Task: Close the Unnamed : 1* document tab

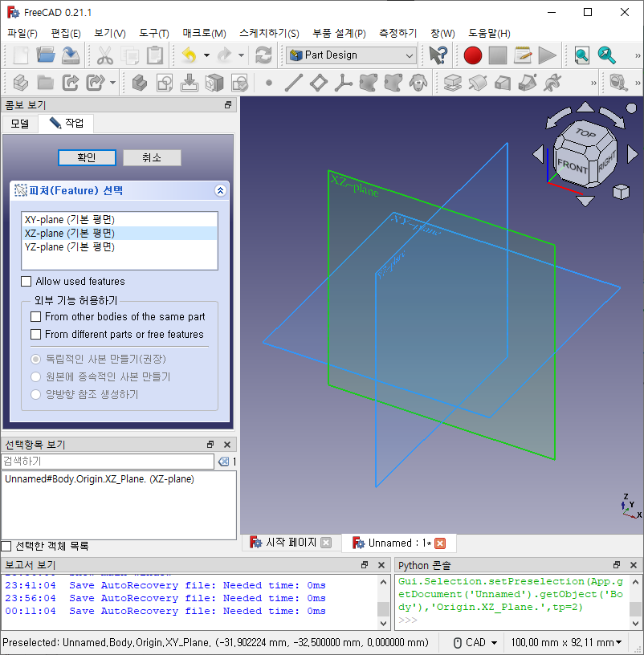Action: point(440,543)
